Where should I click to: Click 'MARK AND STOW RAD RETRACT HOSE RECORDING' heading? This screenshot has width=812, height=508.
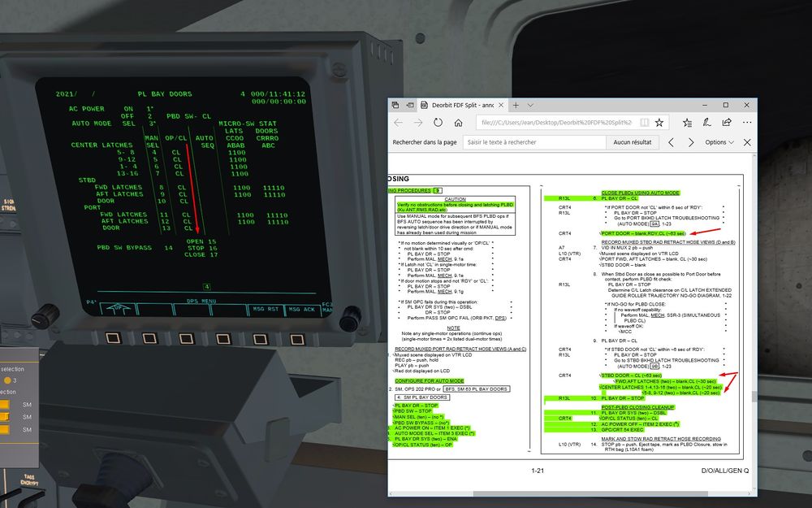pyautogui.click(x=661, y=439)
